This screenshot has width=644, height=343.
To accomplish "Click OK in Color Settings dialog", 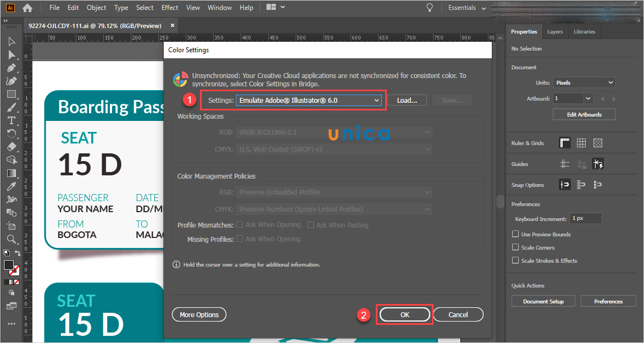I will (x=405, y=314).
